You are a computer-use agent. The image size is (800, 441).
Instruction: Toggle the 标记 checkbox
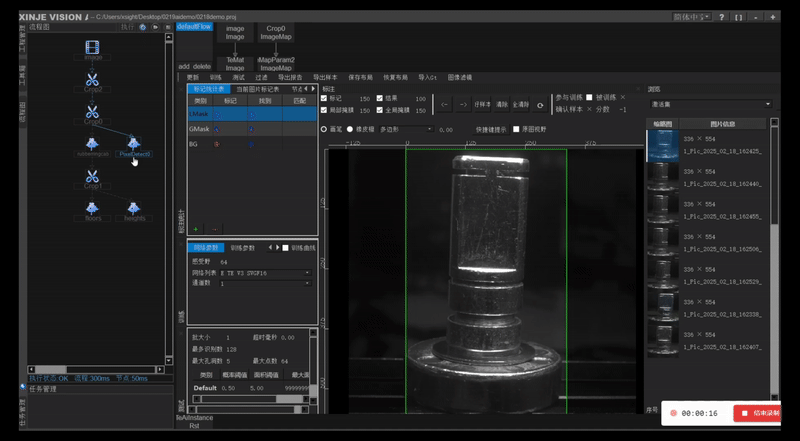click(323, 98)
